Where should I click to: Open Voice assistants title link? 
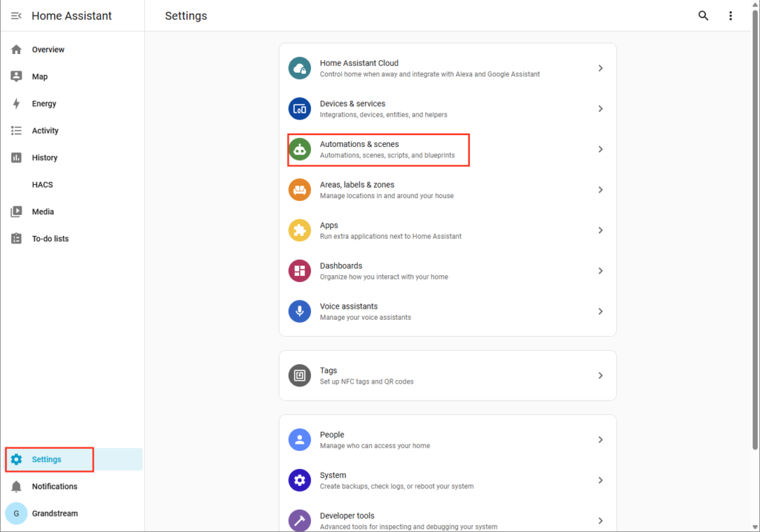349,306
